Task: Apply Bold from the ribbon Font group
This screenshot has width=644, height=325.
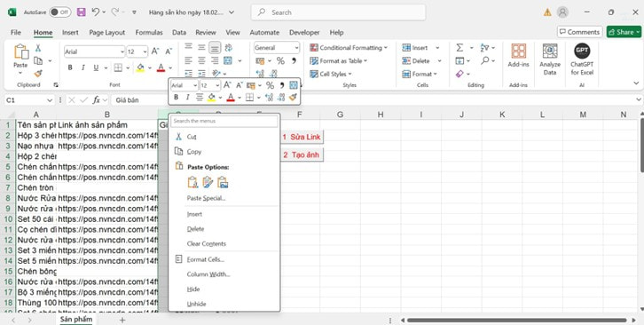Action: click(70, 67)
